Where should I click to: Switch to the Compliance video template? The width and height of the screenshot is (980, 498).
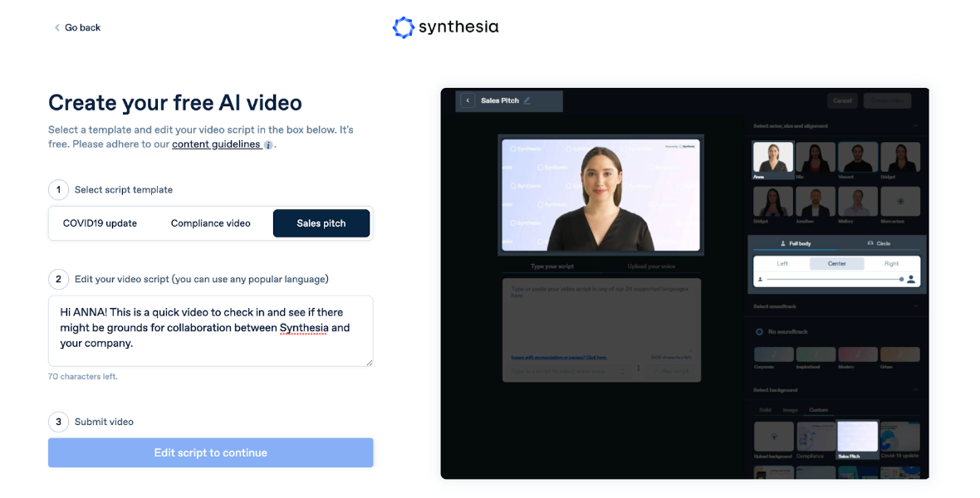coord(210,223)
